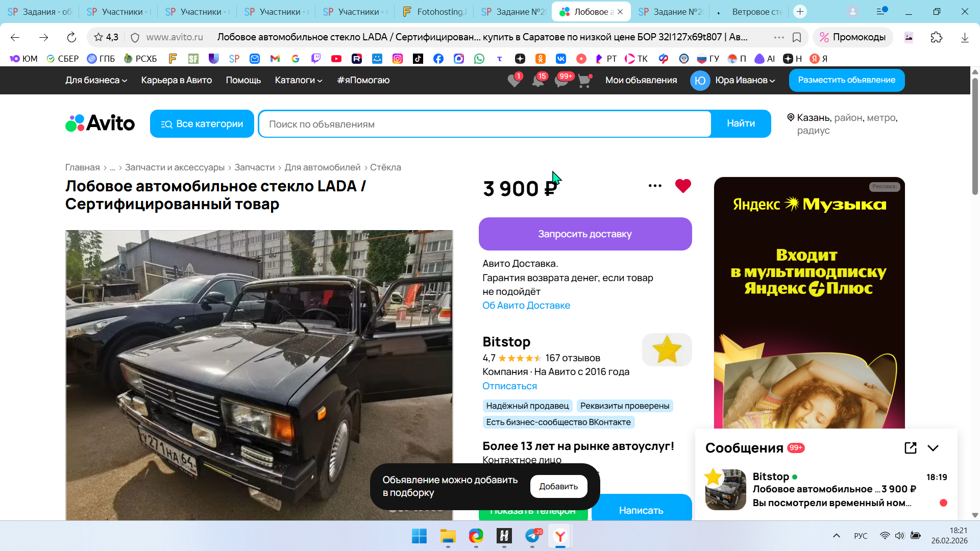The image size is (980, 551).
Task: Open notifications bell icon
Action: pyautogui.click(x=537, y=81)
